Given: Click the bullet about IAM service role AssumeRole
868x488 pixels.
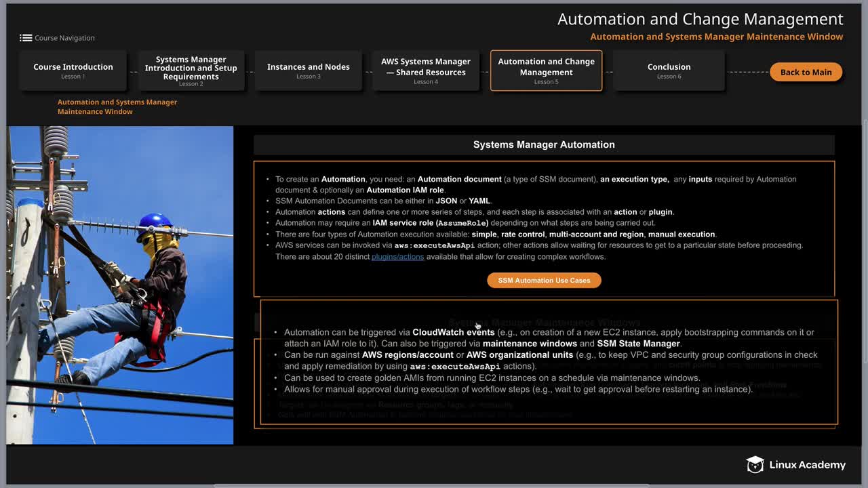Looking at the screenshot, I should point(465,223).
